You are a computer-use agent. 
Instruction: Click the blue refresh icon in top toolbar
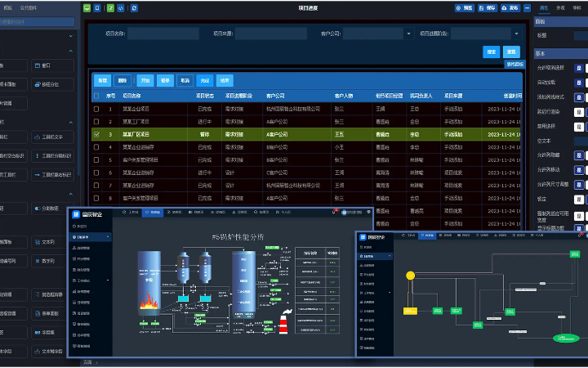(133, 7)
